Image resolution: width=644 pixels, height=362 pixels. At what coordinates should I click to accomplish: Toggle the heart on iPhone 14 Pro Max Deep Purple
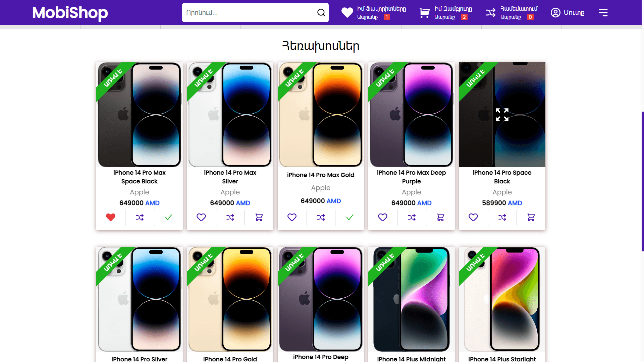[x=383, y=217]
